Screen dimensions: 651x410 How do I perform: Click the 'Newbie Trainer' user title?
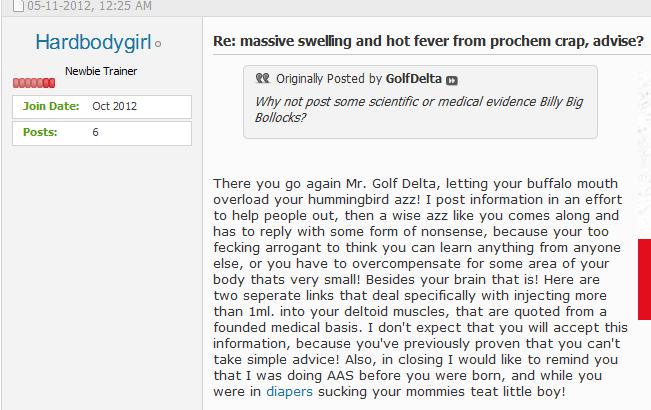pos(101,72)
